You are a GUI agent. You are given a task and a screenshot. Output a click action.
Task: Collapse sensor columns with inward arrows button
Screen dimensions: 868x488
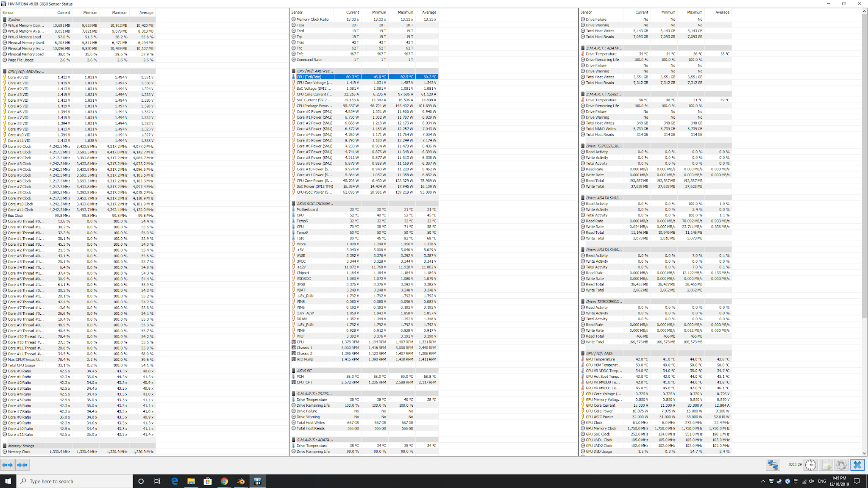[22, 465]
